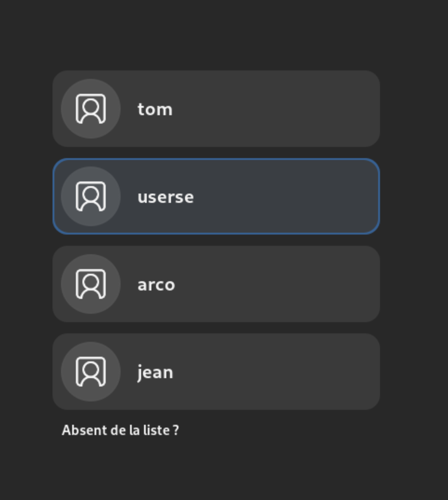This screenshot has width=448, height=500.
Task: Click tom's user avatar icon
Action: (x=91, y=109)
